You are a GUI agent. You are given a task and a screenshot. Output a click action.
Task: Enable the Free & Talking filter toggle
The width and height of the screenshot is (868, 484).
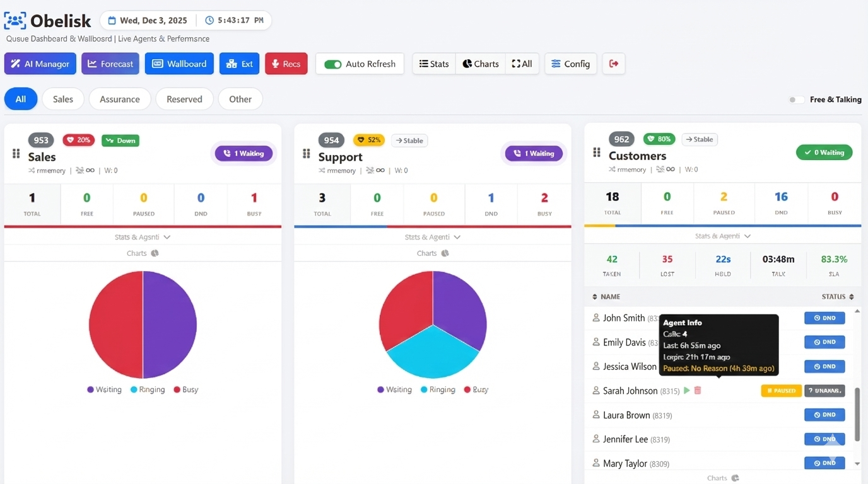796,99
